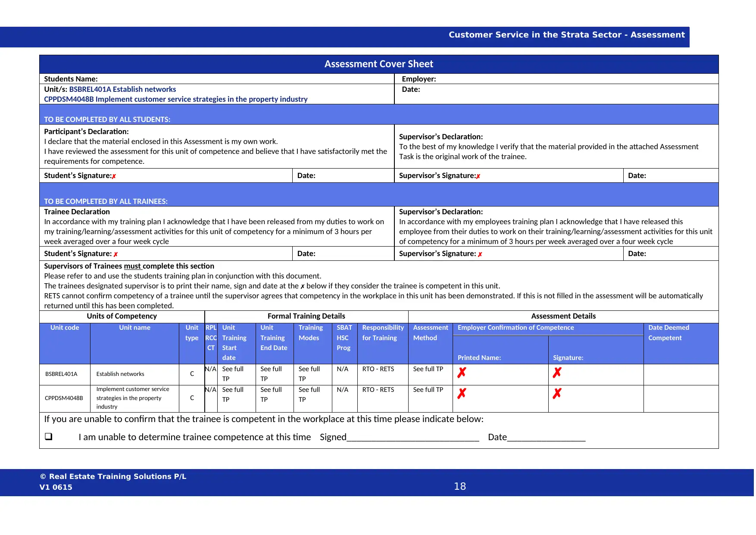Click RTO - RETS in the BSBREL401A row
This screenshot has width=756, height=535.
coord(378,369)
